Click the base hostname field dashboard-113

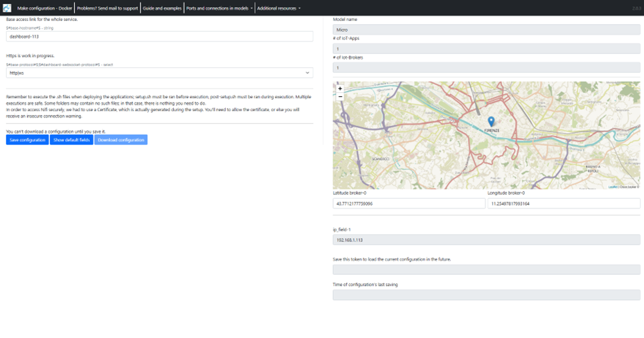tap(159, 37)
